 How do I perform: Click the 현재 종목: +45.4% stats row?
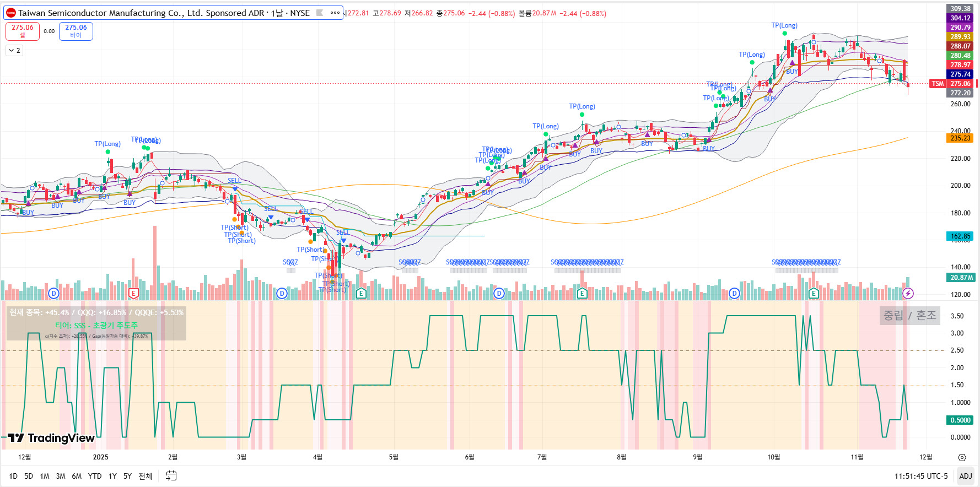click(96, 312)
